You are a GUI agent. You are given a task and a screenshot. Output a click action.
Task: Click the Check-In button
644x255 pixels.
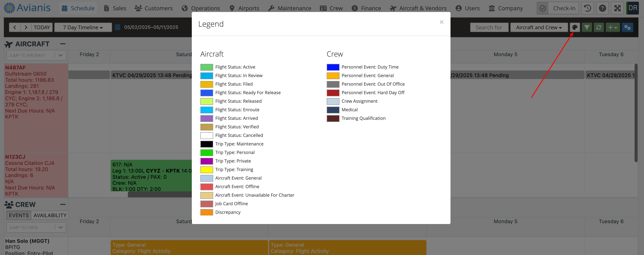[557, 8]
